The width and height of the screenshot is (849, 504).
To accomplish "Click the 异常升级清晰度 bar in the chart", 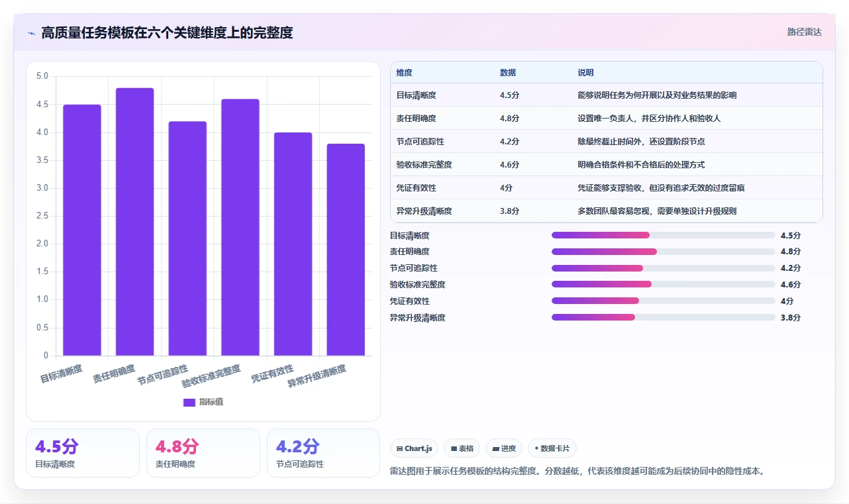I will pyautogui.click(x=346, y=250).
